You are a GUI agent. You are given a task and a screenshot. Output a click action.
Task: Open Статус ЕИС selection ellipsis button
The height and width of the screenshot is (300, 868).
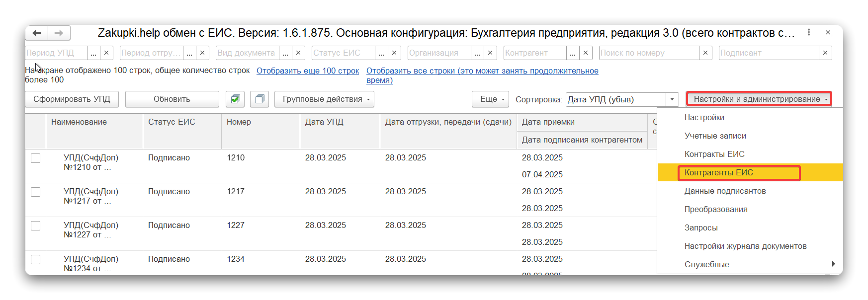pyautogui.click(x=381, y=53)
